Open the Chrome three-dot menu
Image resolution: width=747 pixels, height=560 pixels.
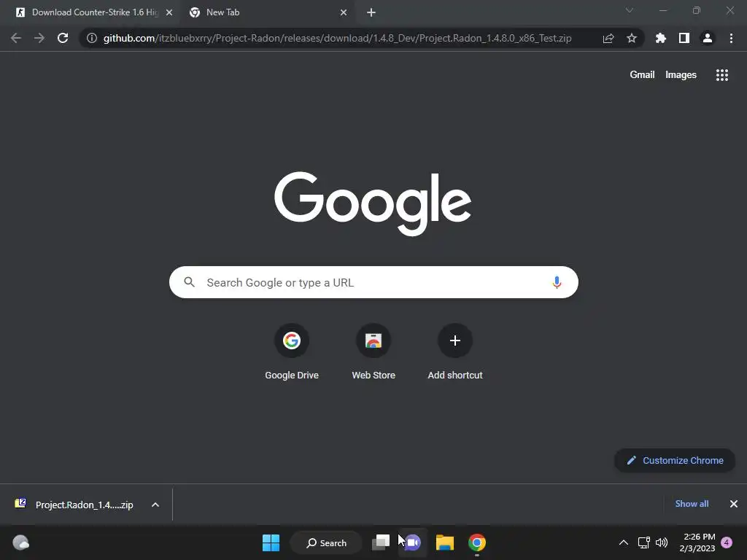[x=731, y=38]
